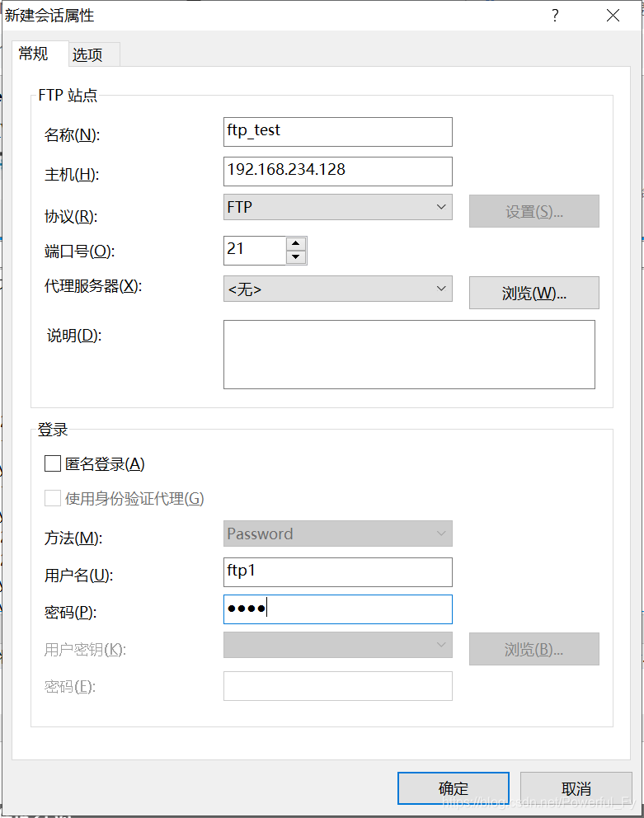
Task: Enable 匿名登录 anonymous login
Action: tap(53, 463)
